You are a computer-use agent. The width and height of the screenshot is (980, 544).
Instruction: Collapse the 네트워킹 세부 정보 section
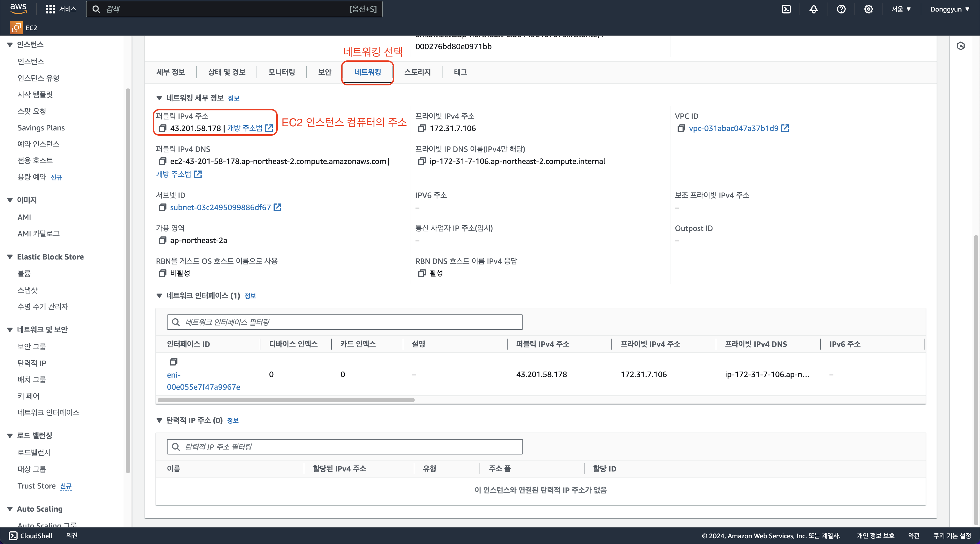159,98
